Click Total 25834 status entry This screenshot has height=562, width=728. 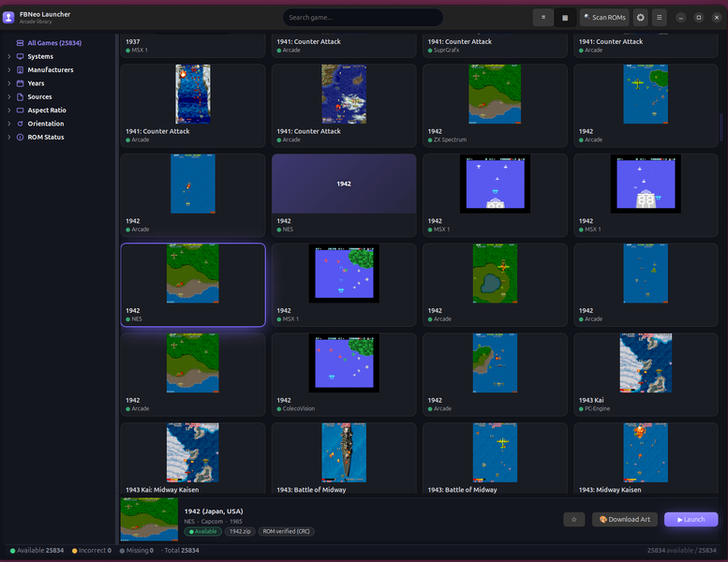click(x=182, y=551)
